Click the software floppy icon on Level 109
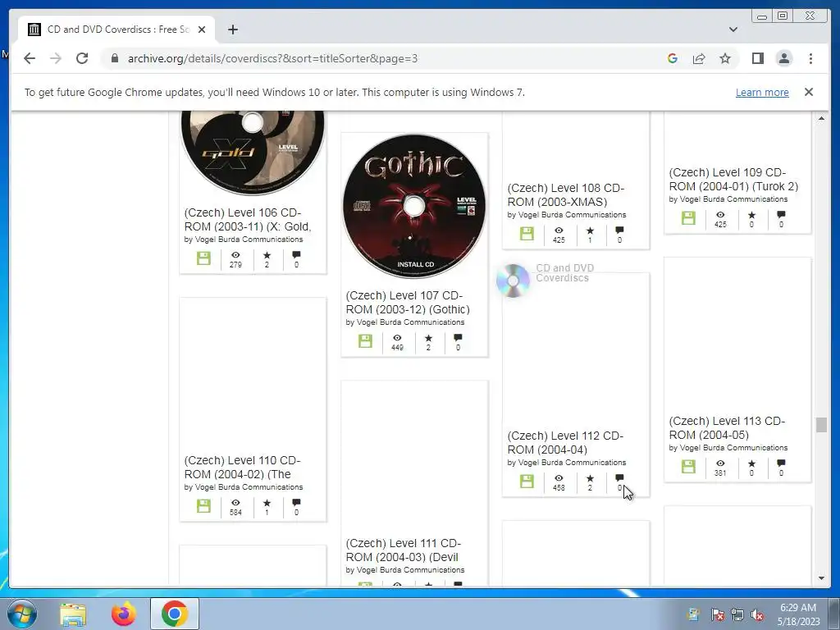The width and height of the screenshot is (840, 630). click(688, 218)
